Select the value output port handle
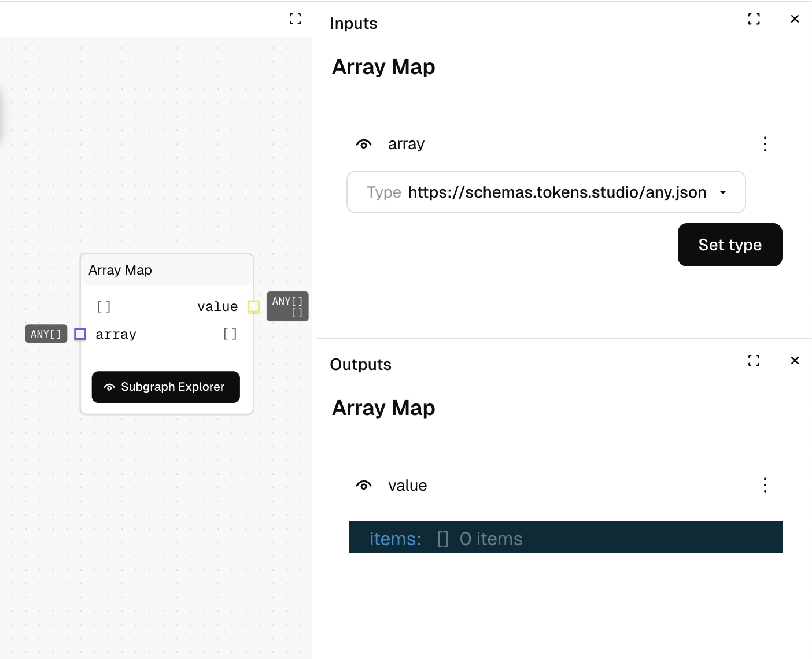812x659 pixels. click(253, 306)
